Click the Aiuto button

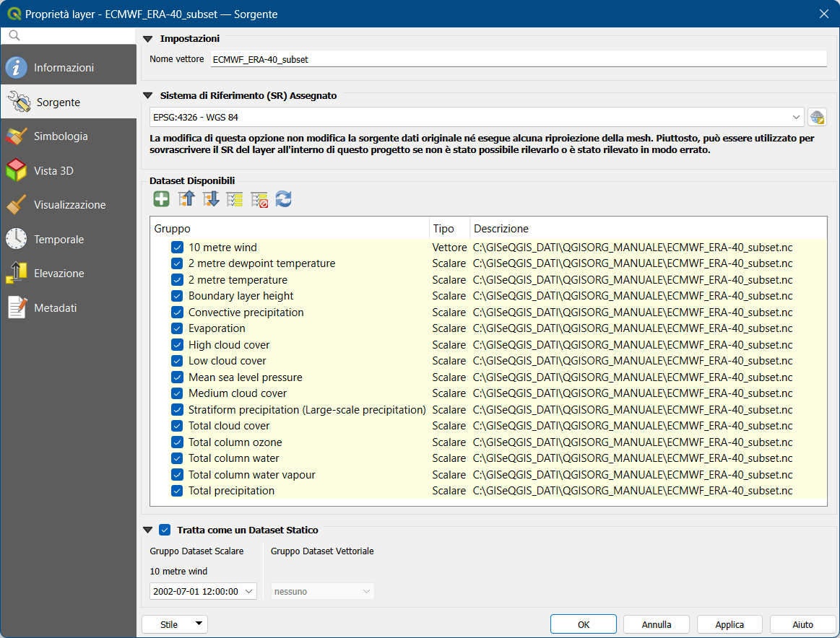pos(802,624)
